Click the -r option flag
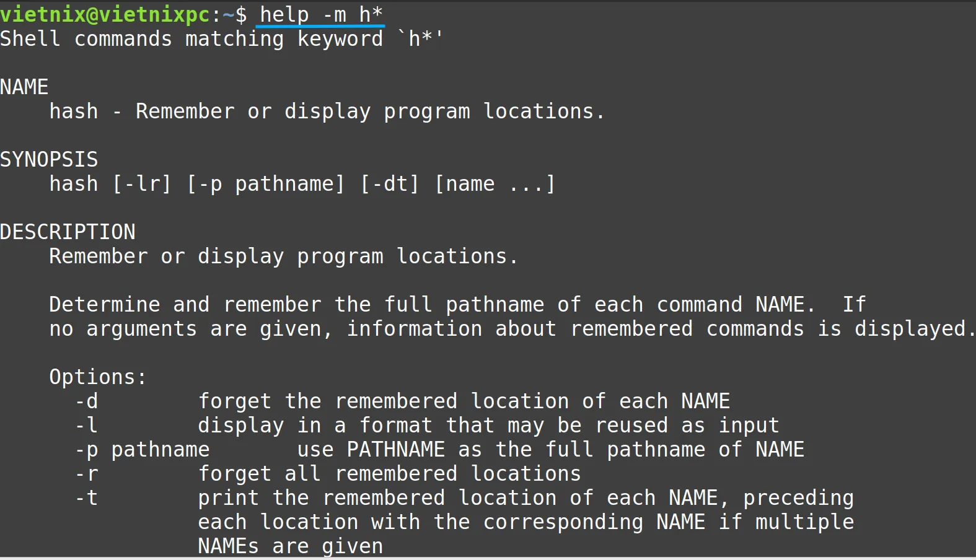 pyautogui.click(x=87, y=474)
